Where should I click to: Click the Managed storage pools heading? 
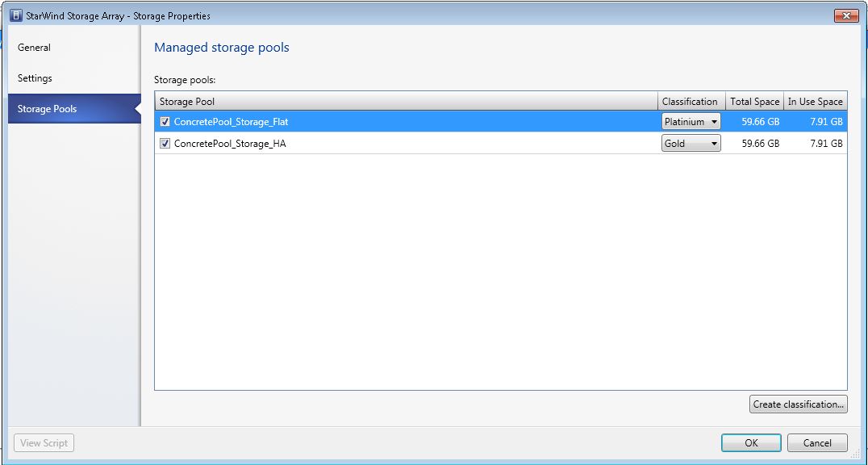point(221,48)
